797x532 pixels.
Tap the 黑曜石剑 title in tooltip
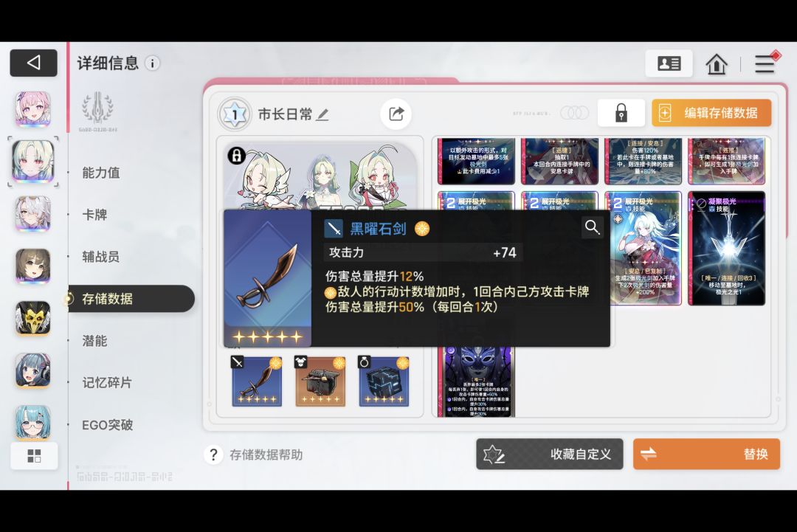(378, 229)
